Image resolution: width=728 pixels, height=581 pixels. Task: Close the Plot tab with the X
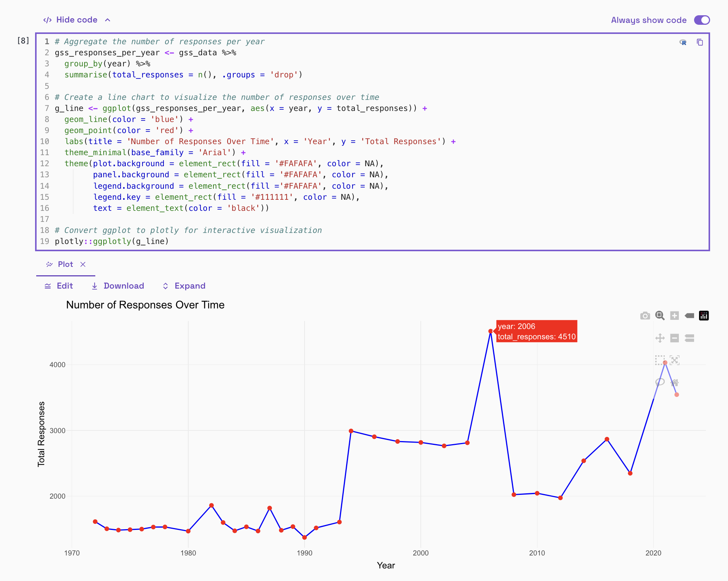[x=83, y=264]
